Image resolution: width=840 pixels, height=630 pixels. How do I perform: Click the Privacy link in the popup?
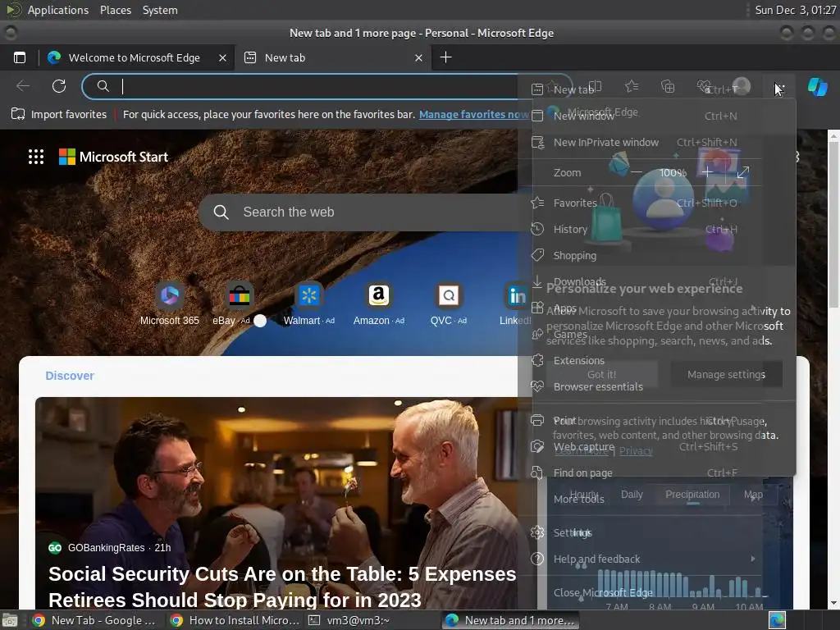[636, 451]
